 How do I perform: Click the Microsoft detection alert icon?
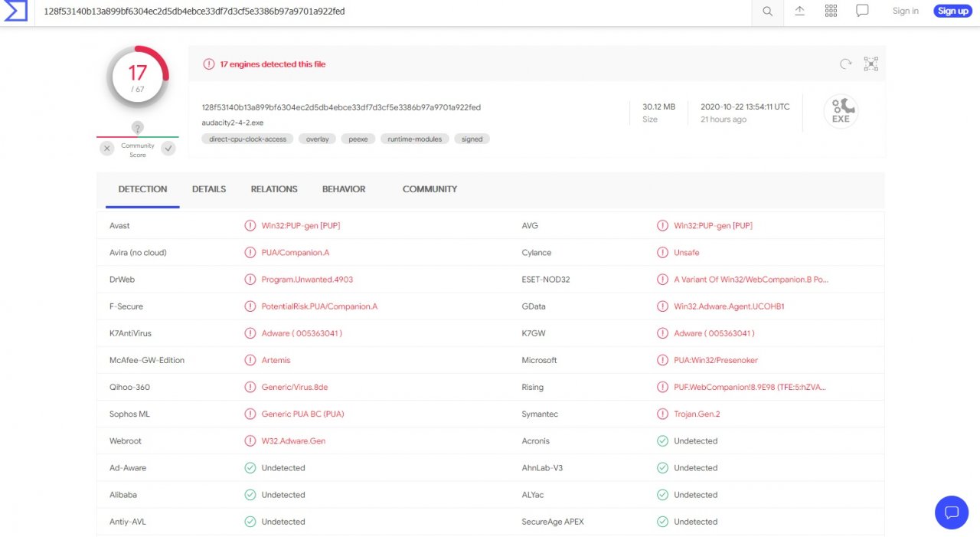coord(662,361)
